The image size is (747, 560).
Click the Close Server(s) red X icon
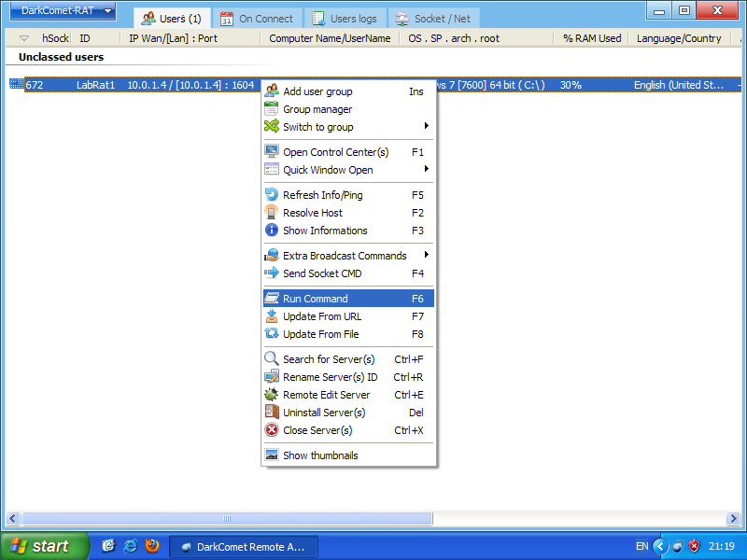(272, 429)
